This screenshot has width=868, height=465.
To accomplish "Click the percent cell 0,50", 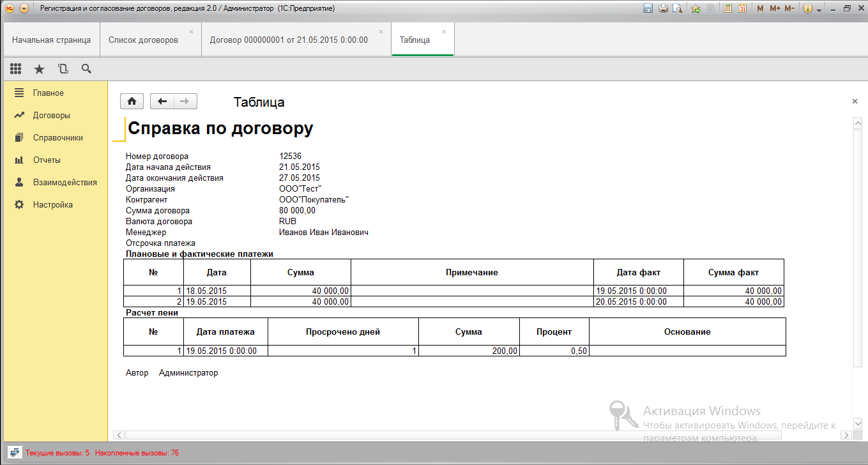I will point(554,351).
